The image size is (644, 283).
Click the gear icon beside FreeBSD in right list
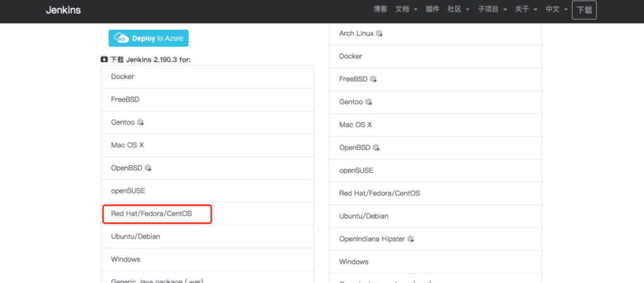tap(373, 79)
